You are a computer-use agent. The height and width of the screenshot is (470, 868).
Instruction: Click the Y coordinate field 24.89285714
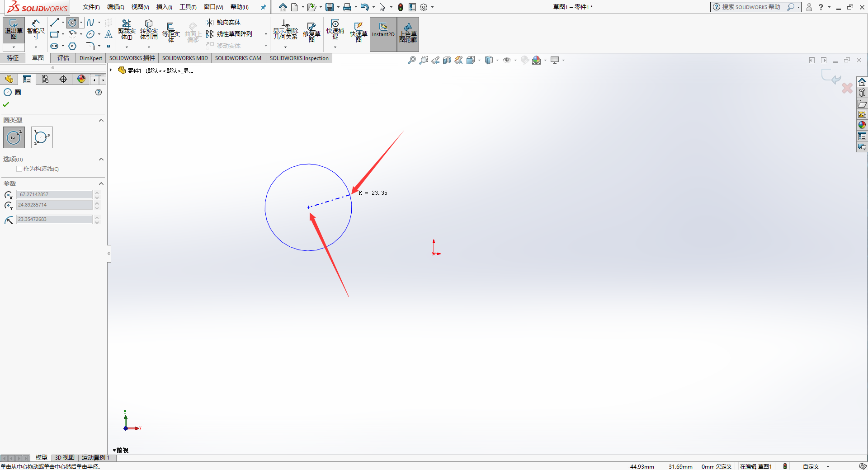tap(54, 205)
